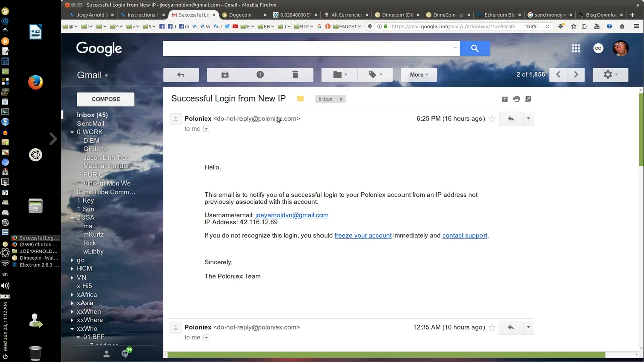Screen dimensions: 644x362
Task: Open the Firefox hamburger menu
Action: [636, 26]
